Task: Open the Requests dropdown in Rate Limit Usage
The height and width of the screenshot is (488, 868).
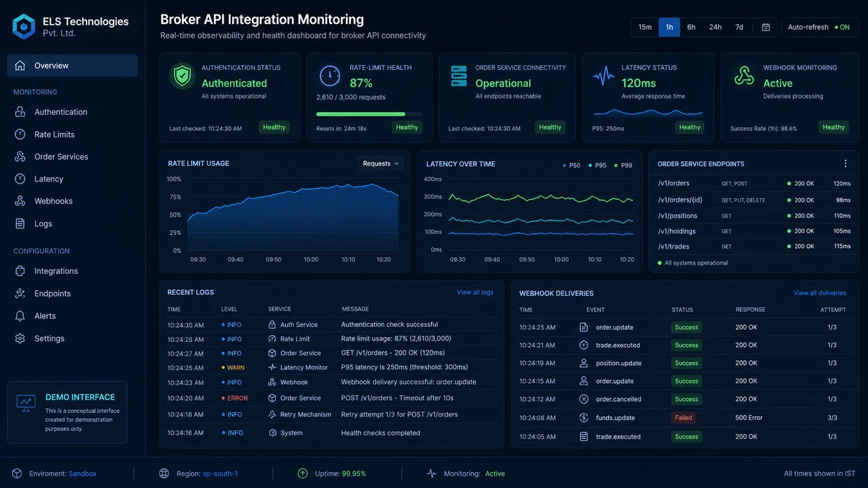Action: click(380, 163)
